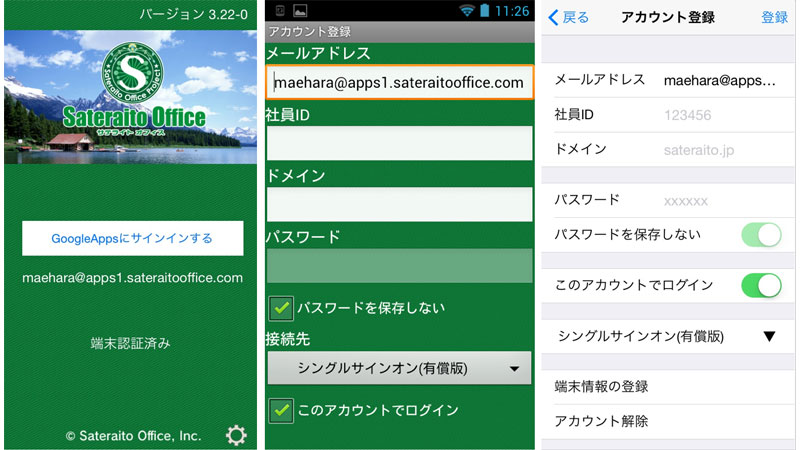Tap 戻る back link
Viewport: 800px width, 450px height.
(576, 17)
